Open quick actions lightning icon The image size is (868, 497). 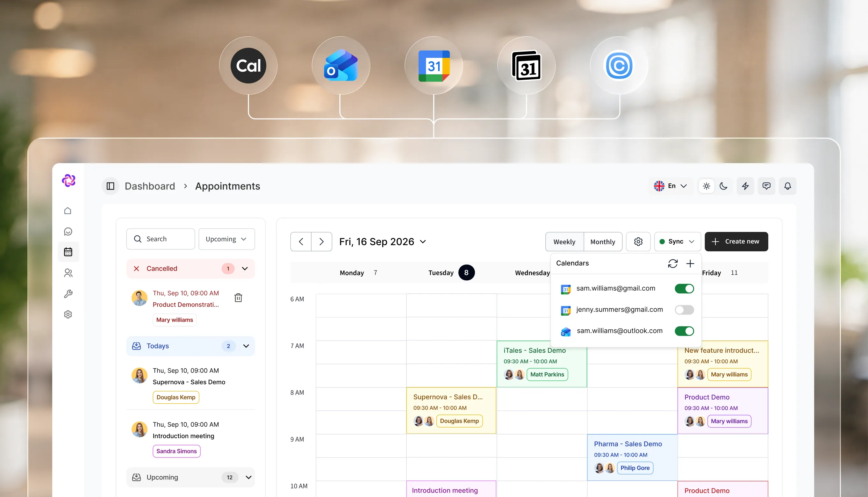point(745,186)
